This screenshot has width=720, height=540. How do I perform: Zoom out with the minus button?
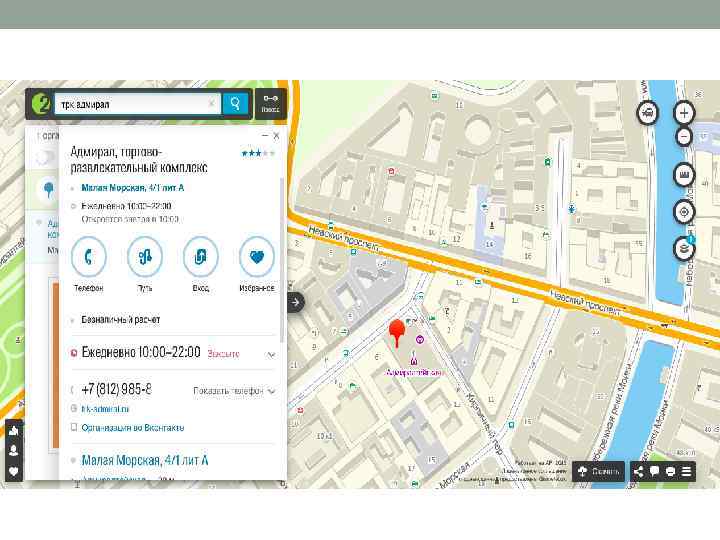[684, 136]
